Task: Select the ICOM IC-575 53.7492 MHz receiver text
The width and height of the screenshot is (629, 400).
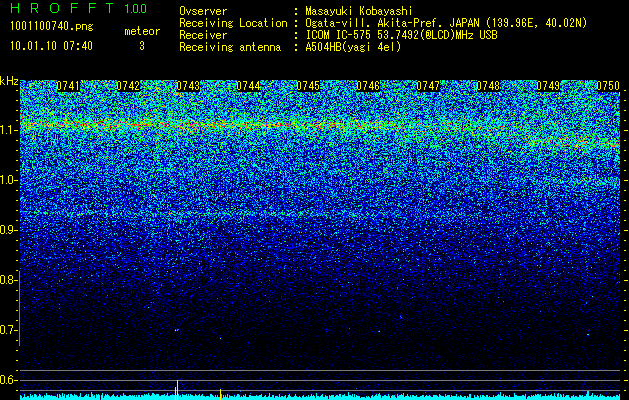Action: point(401,35)
